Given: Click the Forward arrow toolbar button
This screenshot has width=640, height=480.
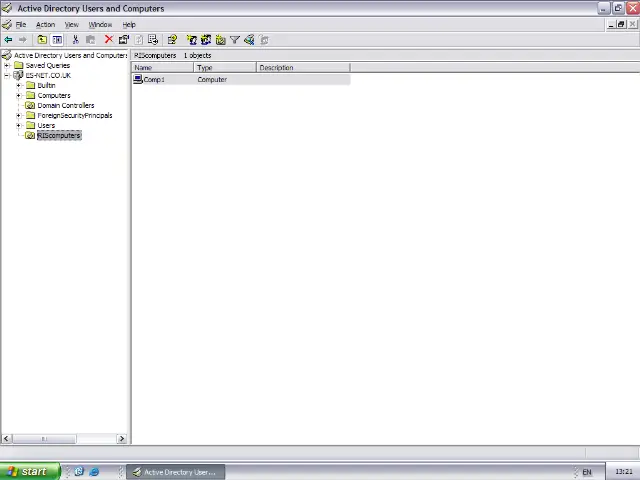Looking at the screenshot, I should [22, 40].
